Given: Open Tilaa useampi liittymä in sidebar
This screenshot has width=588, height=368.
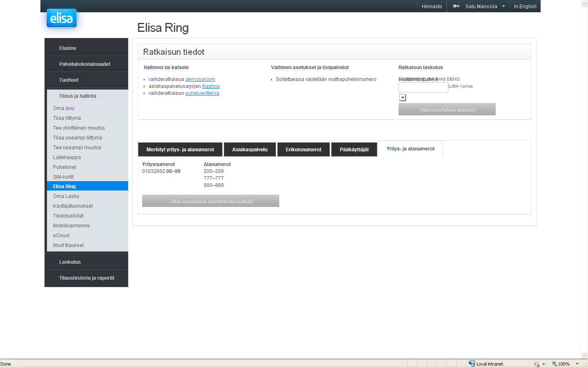Looking at the screenshot, I should tap(78, 138).
